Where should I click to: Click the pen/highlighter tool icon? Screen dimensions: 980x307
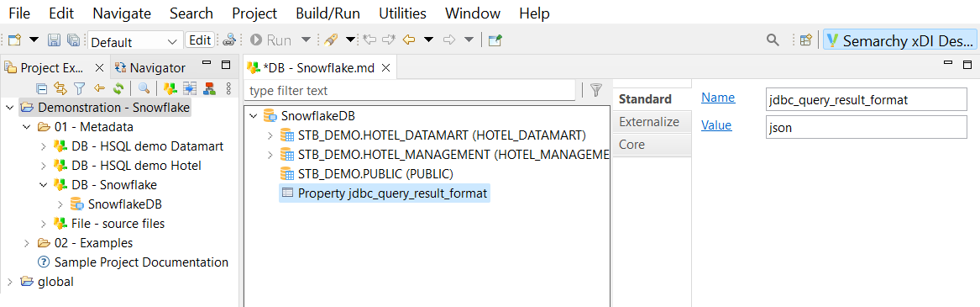pos(331,40)
